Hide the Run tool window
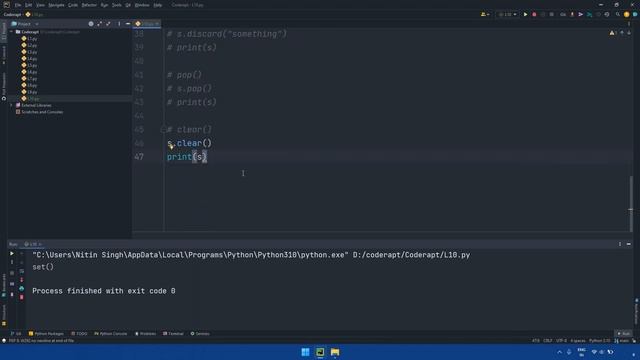This screenshot has width=640, height=360. point(629,244)
